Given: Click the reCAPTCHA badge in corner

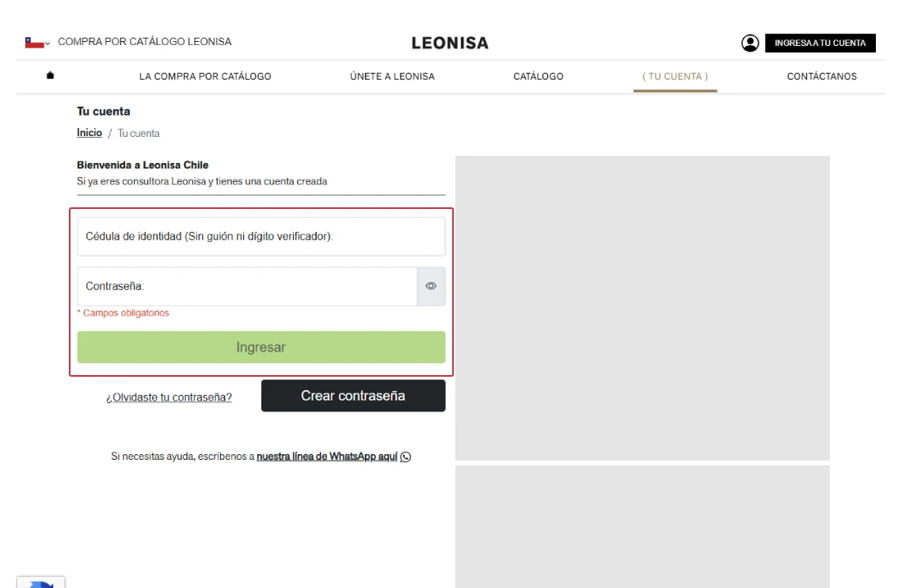Looking at the screenshot, I should tap(41, 583).
